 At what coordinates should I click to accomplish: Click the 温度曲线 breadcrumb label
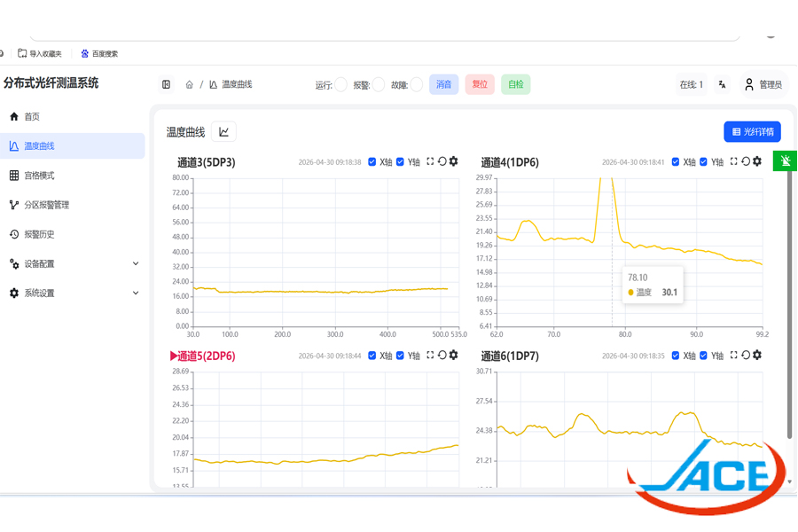(237, 84)
